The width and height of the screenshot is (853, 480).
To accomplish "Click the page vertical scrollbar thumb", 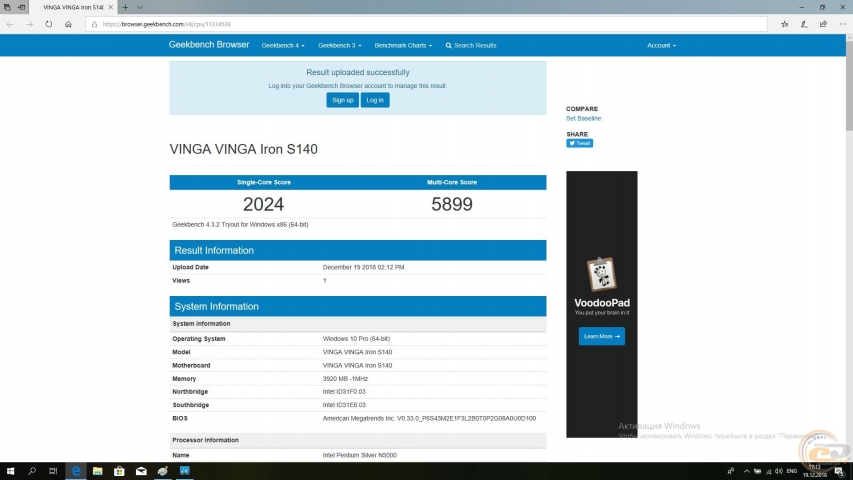I will click(x=849, y=84).
